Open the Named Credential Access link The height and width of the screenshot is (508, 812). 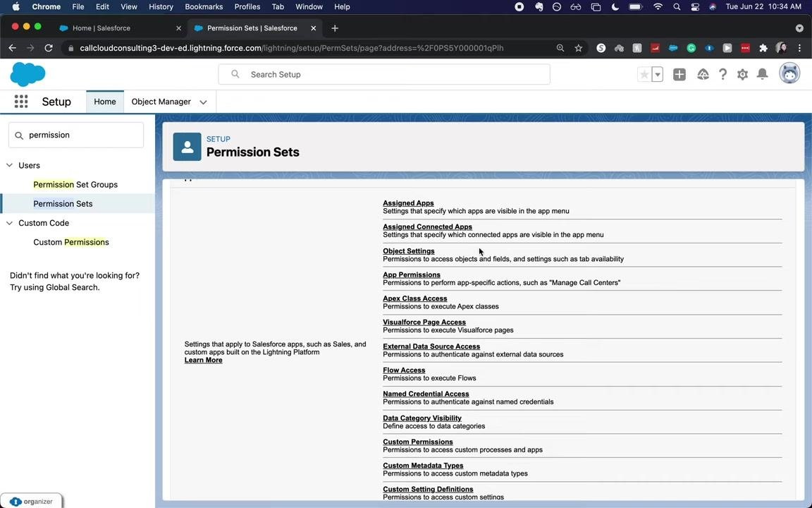click(x=426, y=394)
